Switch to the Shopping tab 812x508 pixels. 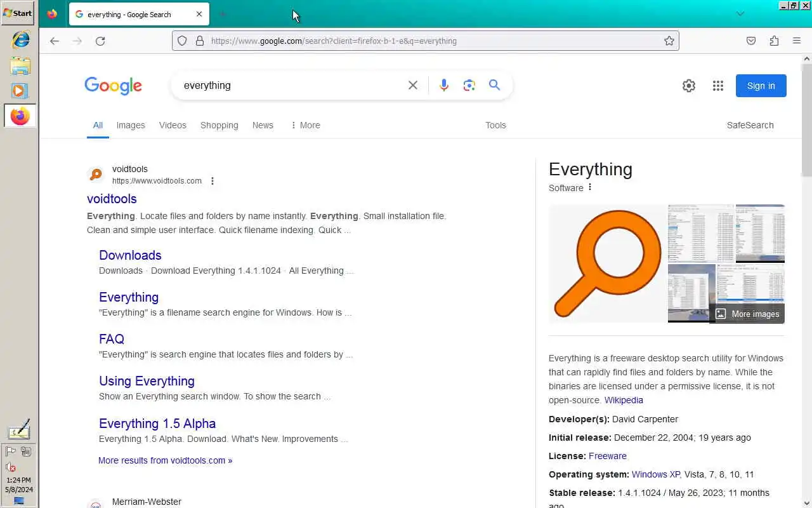coord(219,125)
